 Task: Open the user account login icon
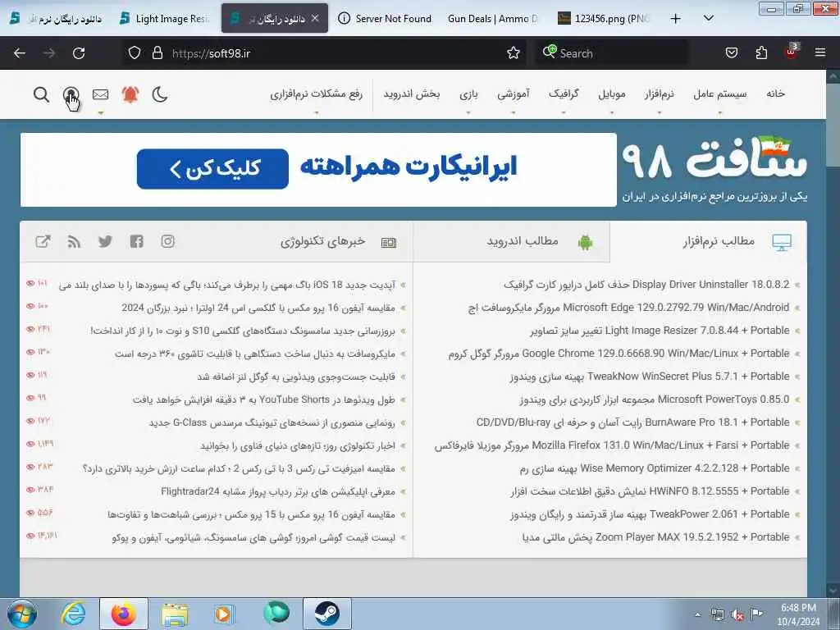71,95
